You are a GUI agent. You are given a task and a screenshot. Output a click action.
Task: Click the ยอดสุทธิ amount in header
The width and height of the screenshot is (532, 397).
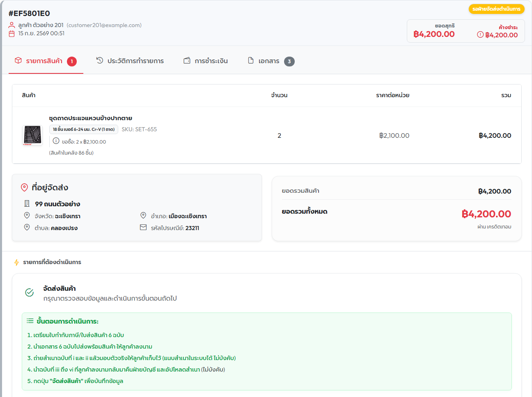click(x=434, y=34)
